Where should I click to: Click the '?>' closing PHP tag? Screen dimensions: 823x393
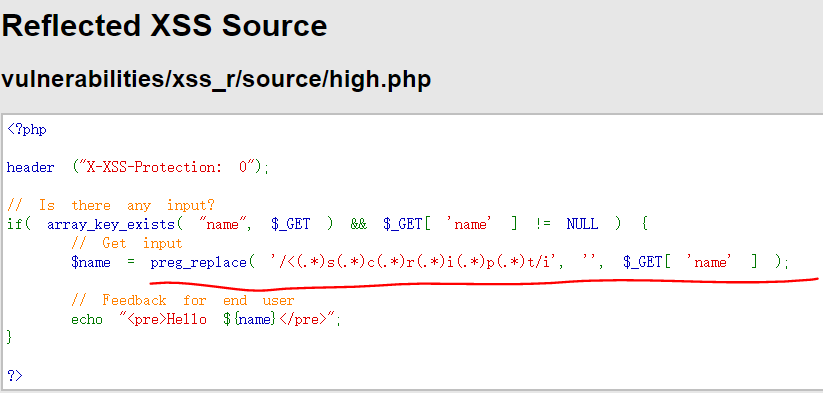[15, 376]
